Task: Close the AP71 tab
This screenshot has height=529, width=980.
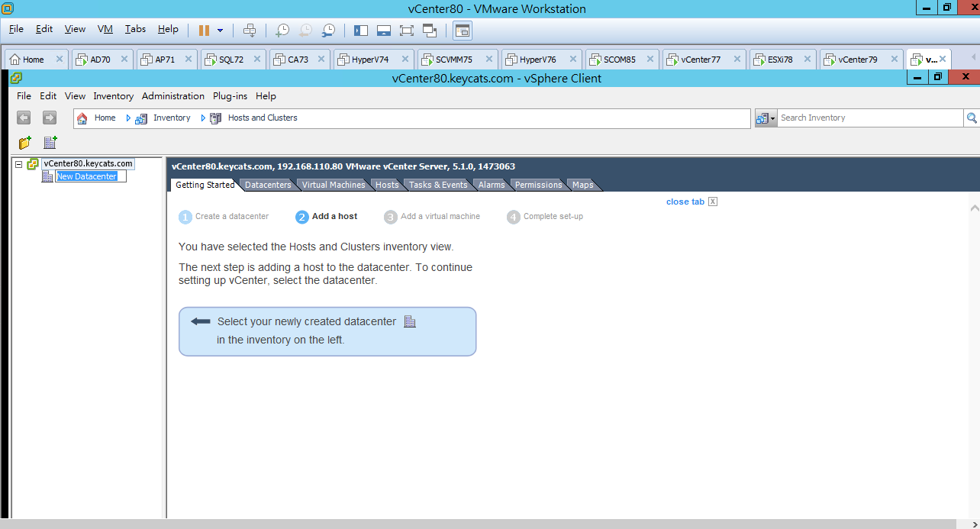Action: (189, 59)
